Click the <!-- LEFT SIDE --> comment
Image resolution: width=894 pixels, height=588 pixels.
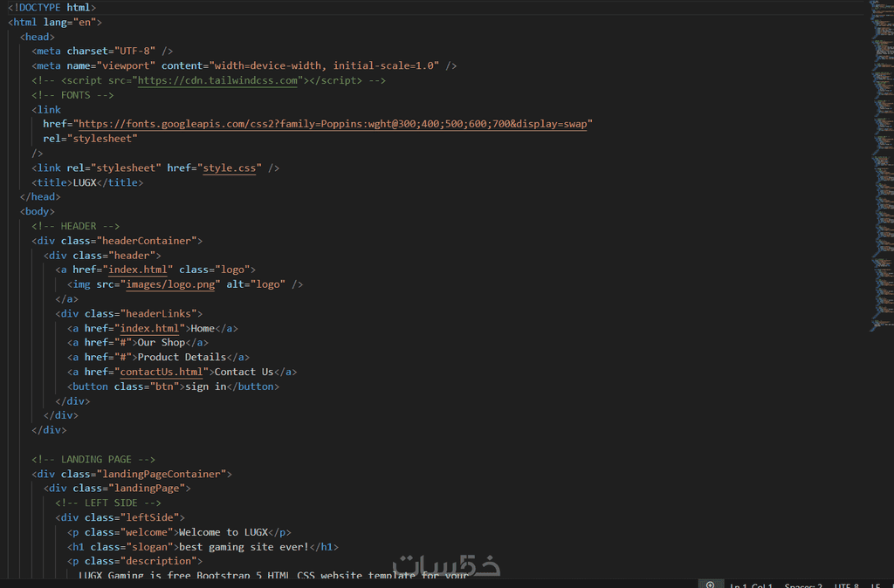tap(108, 503)
